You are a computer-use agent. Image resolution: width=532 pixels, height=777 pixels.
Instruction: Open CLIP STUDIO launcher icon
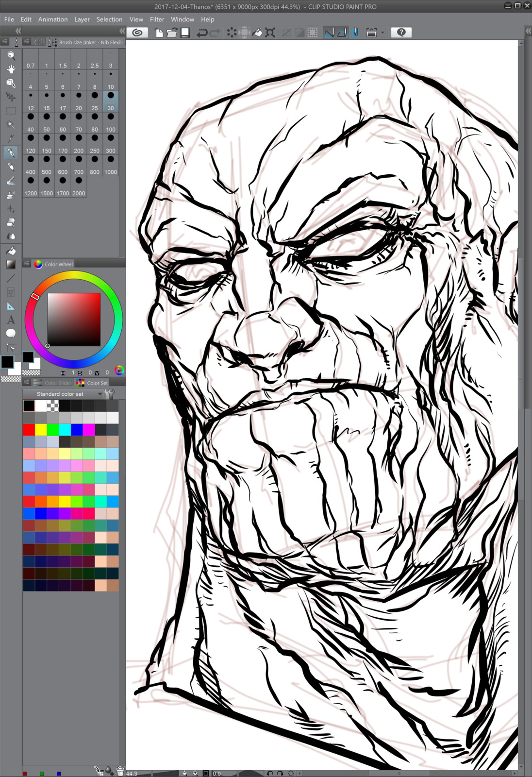click(x=138, y=33)
